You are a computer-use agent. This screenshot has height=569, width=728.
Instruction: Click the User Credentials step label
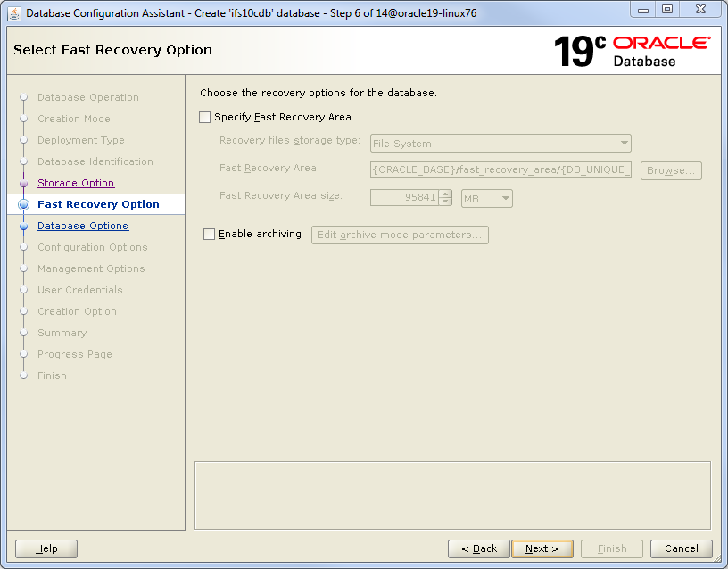tap(80, 290)
